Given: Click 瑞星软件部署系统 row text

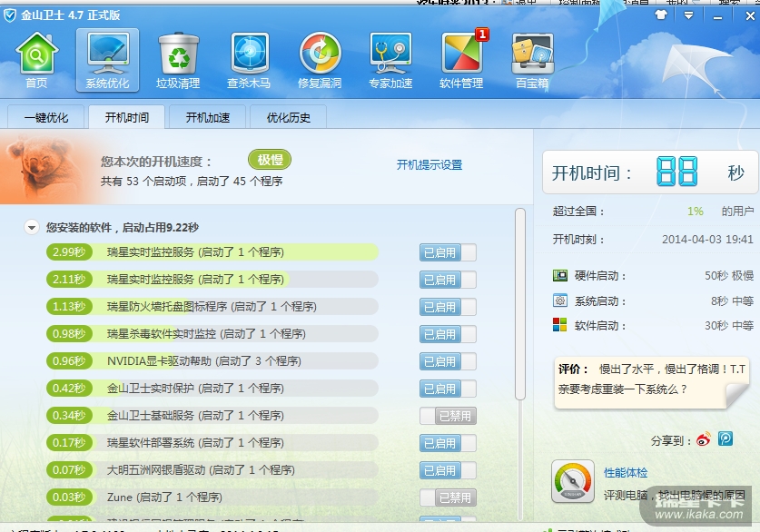Looking at the screenshot, I should click(195, 442).
